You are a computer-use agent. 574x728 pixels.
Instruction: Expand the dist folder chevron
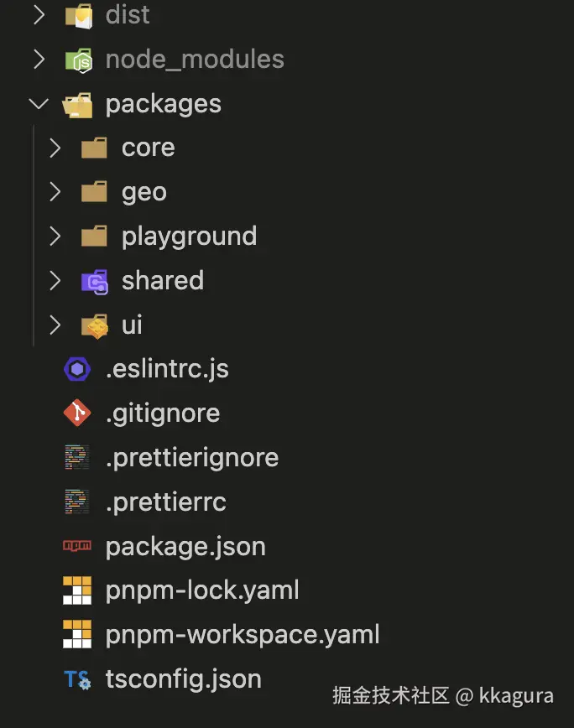click(39, 15)
